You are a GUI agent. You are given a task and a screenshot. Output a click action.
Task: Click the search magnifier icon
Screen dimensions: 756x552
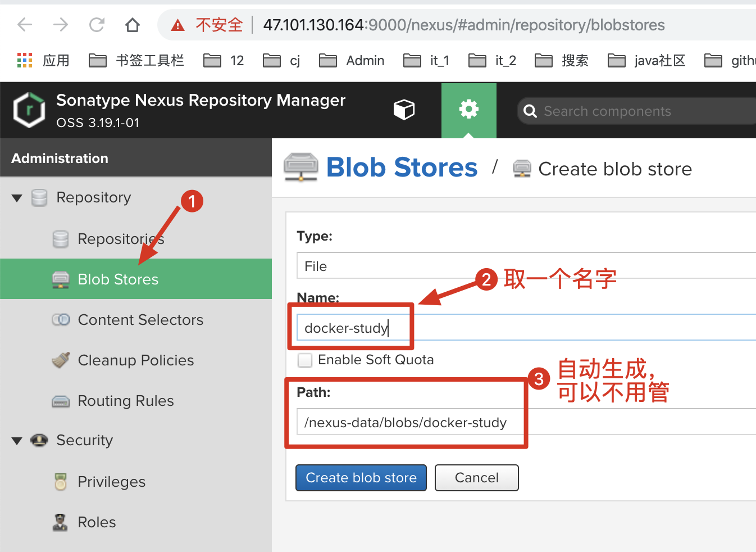pyautogui.click(x=530, y=111)
